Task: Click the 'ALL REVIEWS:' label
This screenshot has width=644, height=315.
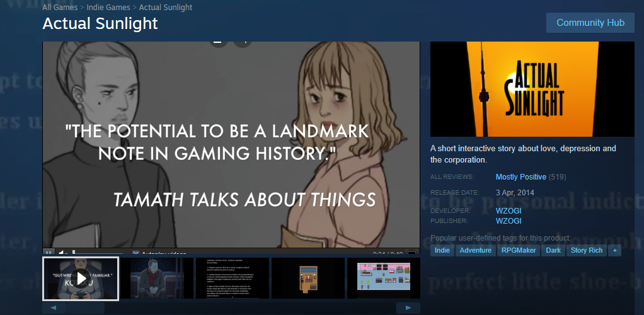Action: click(452, 177)
